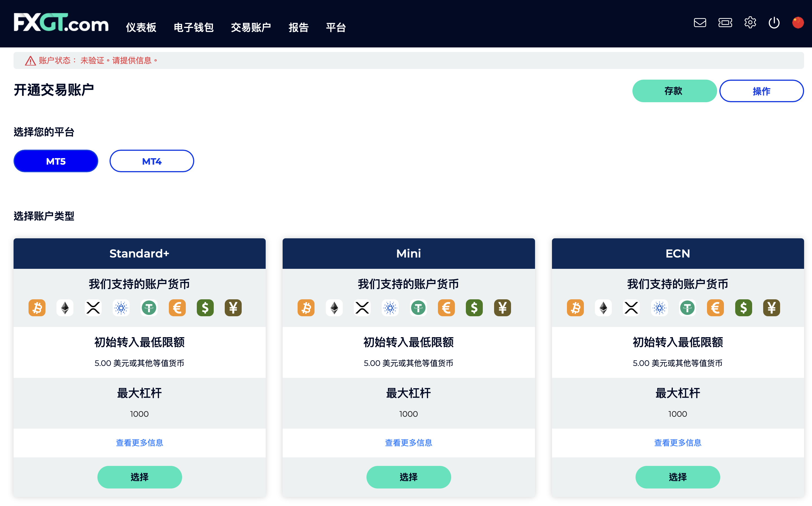Click the green 存款 deposit button
Image resolution: width=812 pixels, height=506 pixels.
(x=675, y=91)
